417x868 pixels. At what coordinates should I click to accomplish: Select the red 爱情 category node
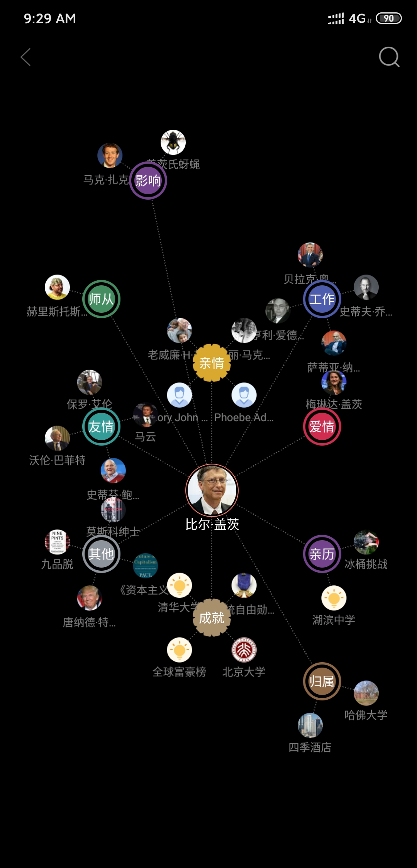[322, 427]
